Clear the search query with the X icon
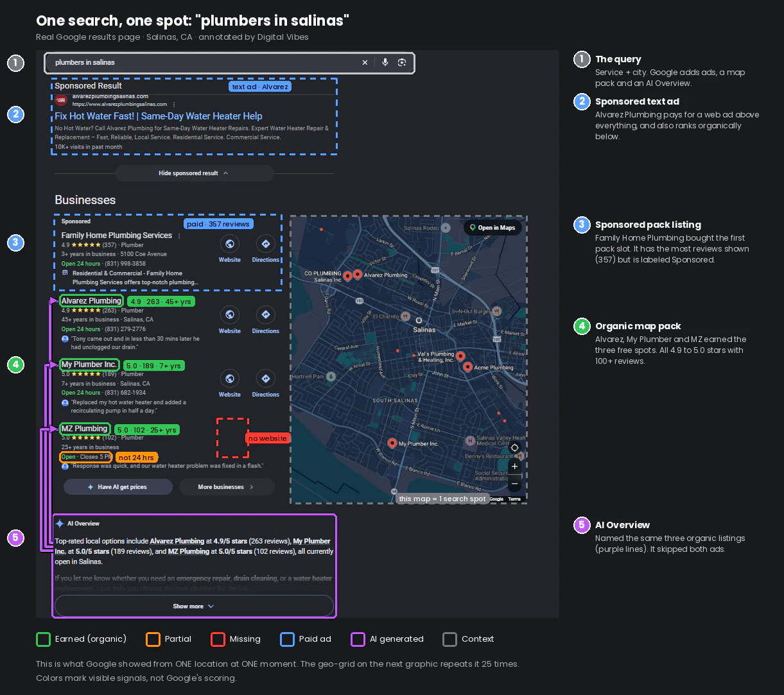Viewport: 784px width, 695px height. [365, 62]
